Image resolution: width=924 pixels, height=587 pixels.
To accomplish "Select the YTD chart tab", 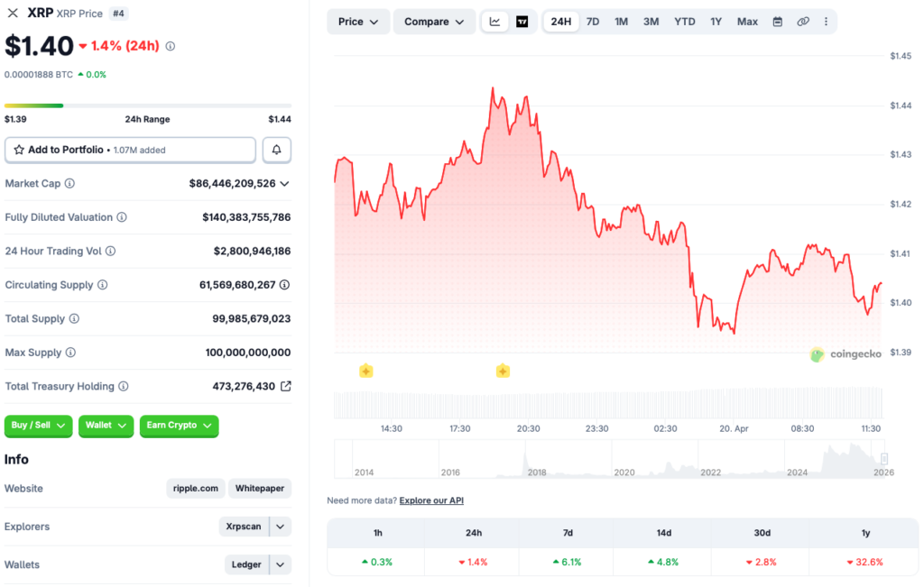I will (684, 21).
